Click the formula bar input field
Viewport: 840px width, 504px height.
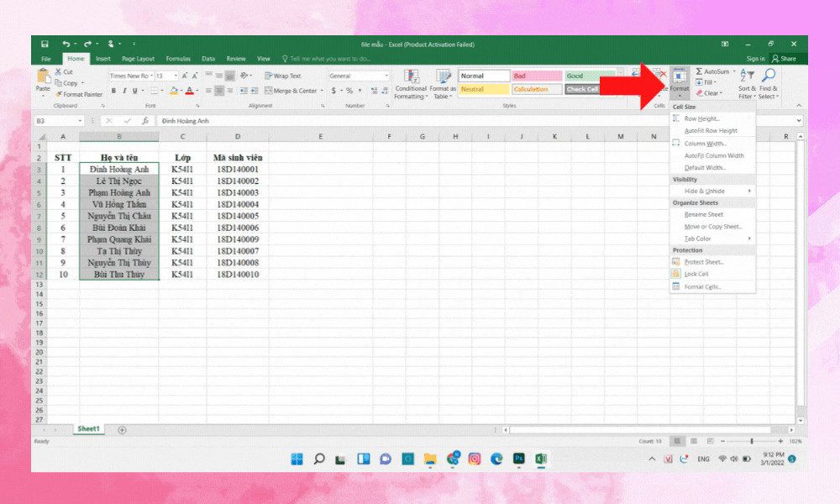point(470,121)
